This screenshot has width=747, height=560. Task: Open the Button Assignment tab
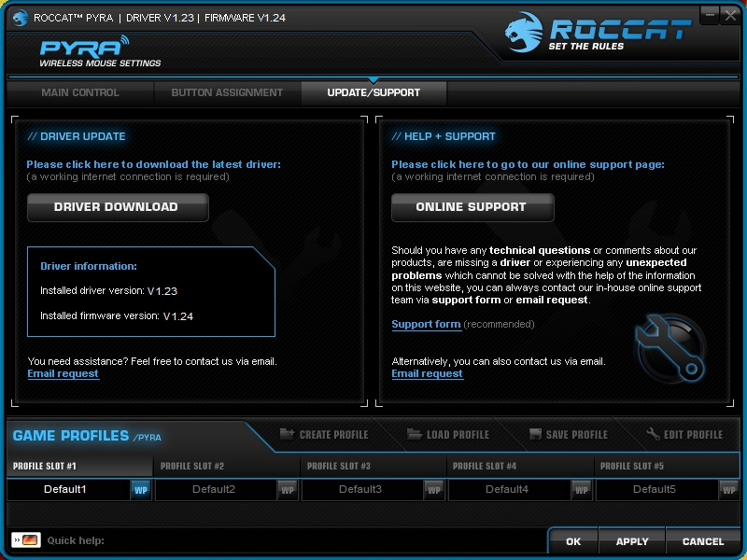[227, 92]
